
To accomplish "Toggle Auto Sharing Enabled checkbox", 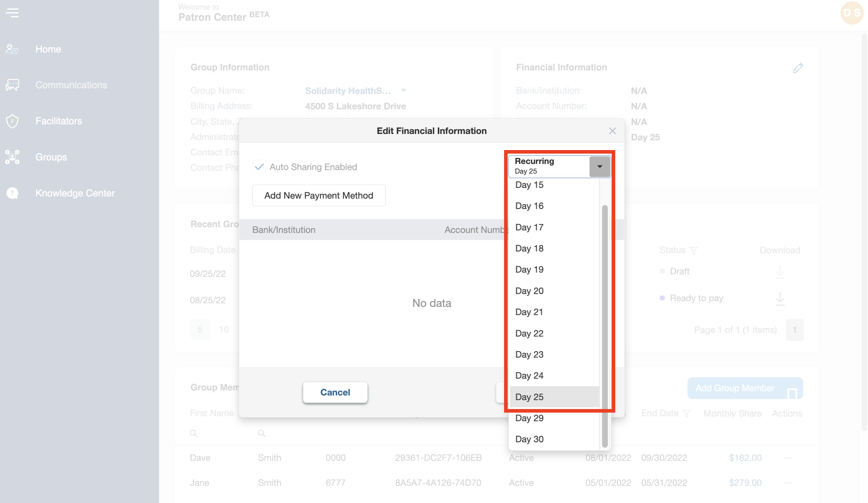I will tap(259, 167).
